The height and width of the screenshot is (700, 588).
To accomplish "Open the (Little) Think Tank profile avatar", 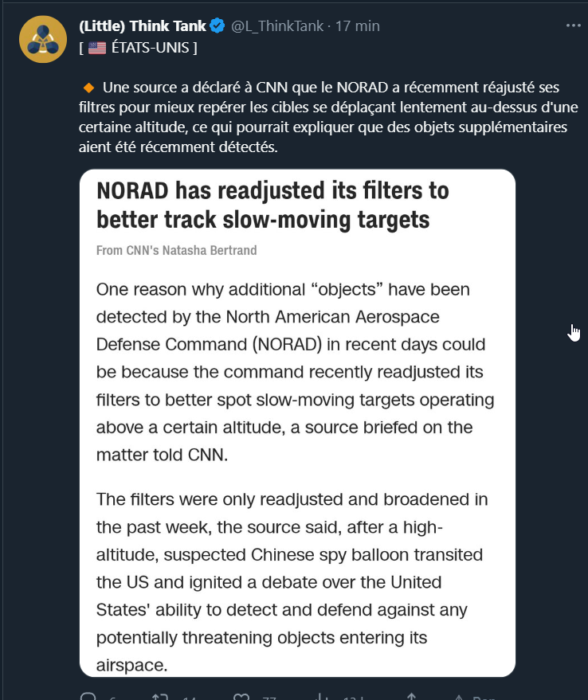I will (x=43, y=39).
